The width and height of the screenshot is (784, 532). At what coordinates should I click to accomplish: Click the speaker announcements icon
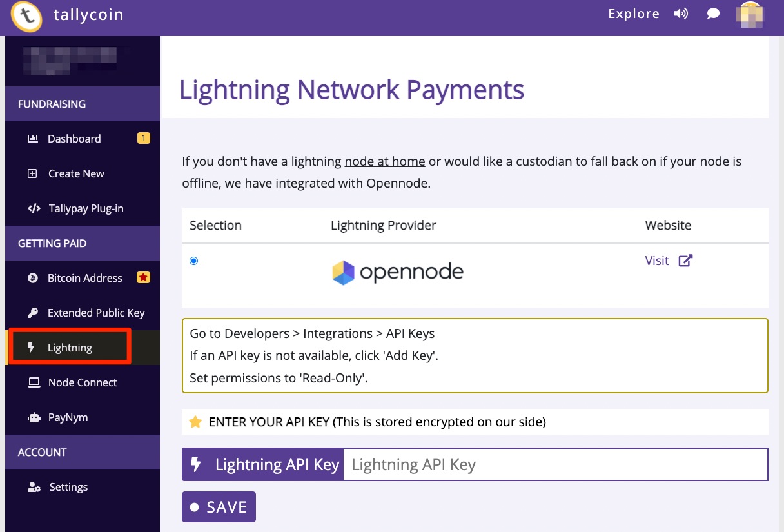[x=681, y=14]
